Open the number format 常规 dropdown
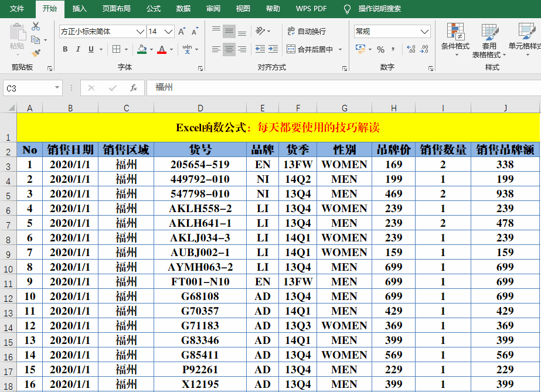 (x=424, y=32)
